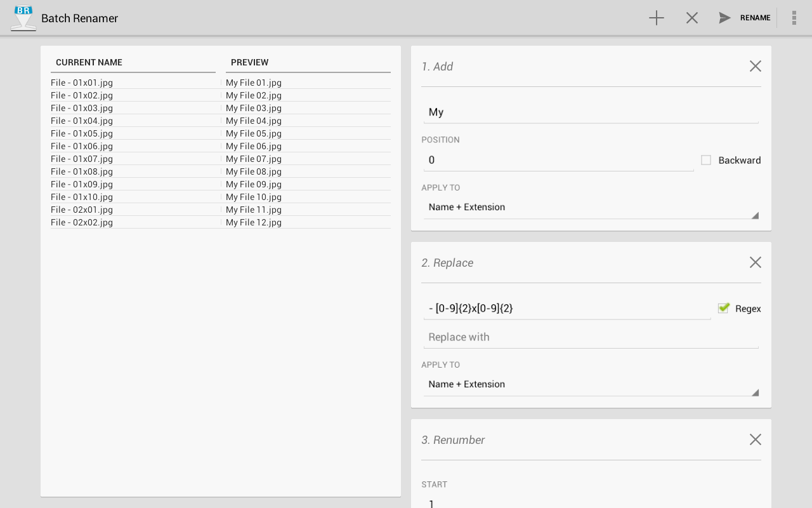This screenshot has width=812, height=508.
Task: Edit the text field containing 'My'
Action: coord(591,112)
